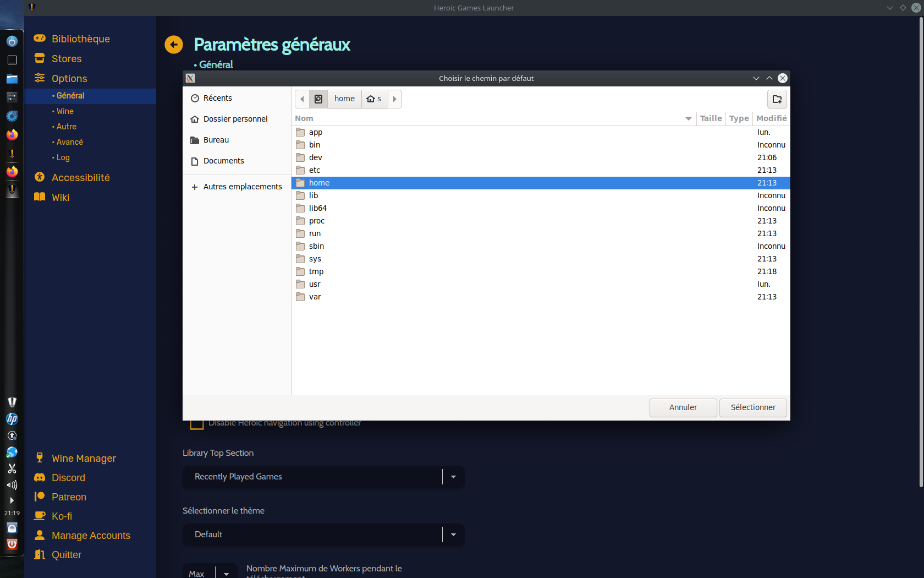
Task: Select the 'proc' folder row
Action: point(541,221)
